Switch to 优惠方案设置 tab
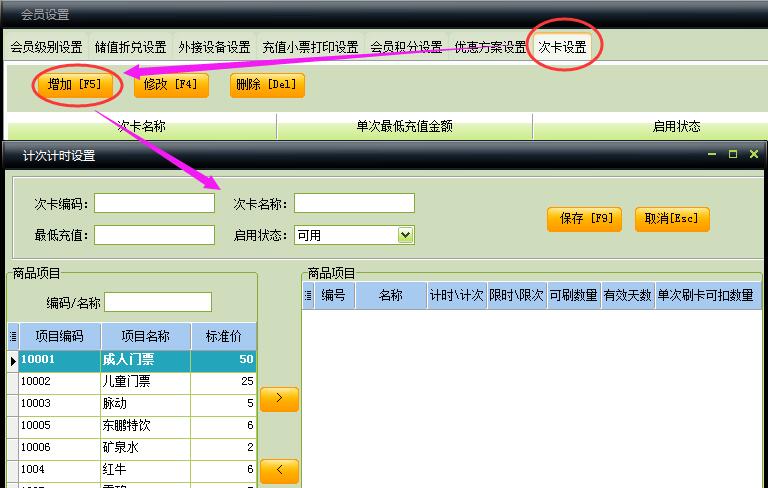Viewport: 768px width, 488px height. click(x=490, y=47)
